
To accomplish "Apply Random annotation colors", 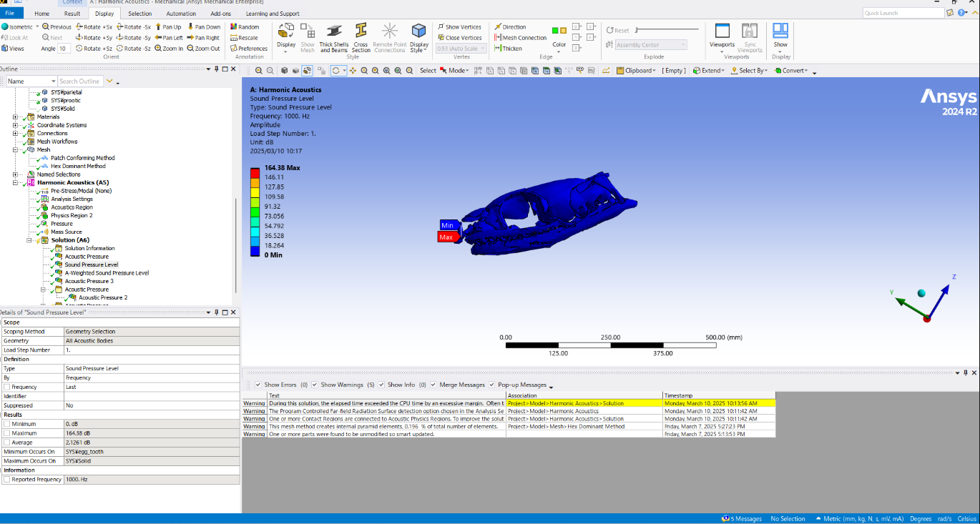I will pyautogui.click(x=244, y=26).
